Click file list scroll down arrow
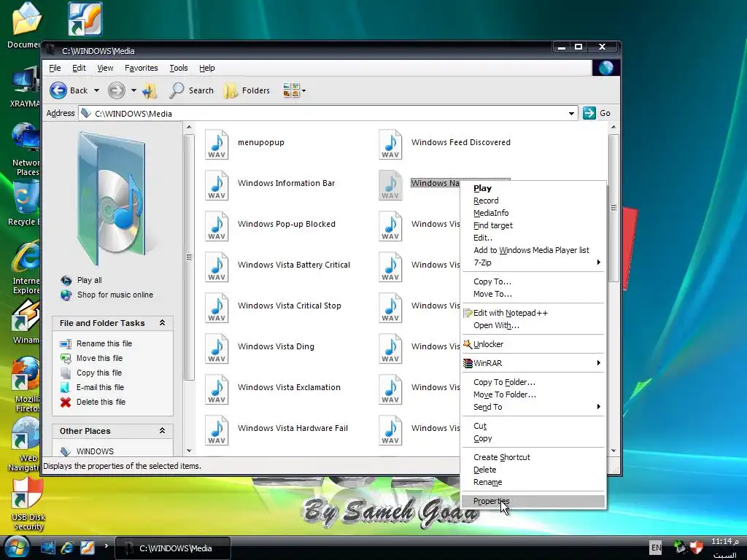This screenshot has height=560, width=747. [613, 451]
